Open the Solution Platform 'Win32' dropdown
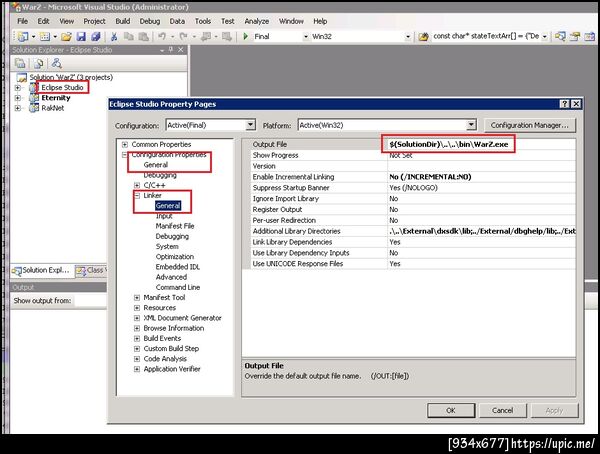Viewport: 600px width, 454px height. 408,37
